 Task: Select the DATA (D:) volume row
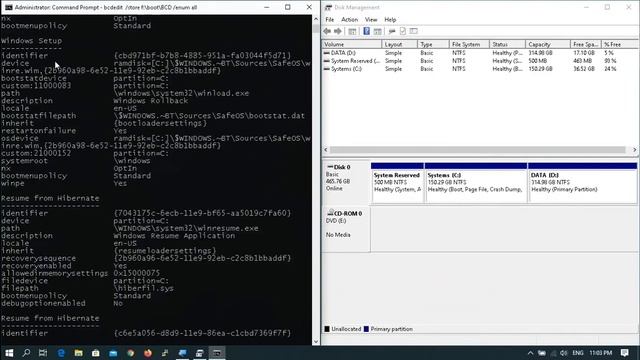pyautogui.click(x=480, y=53)
